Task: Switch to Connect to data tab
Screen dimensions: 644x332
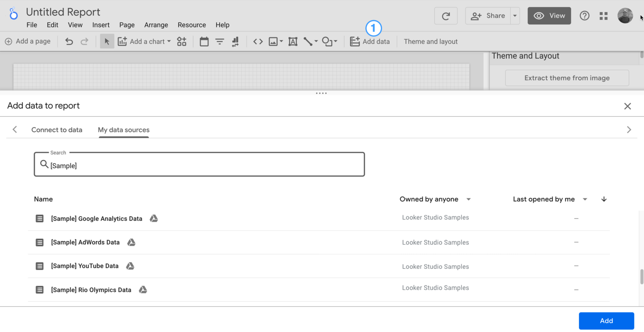Action: [x=57, y=130]
